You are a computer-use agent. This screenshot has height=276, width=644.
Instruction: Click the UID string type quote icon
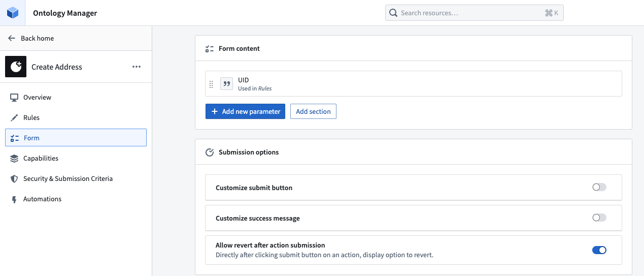click(x=227, y=84)
